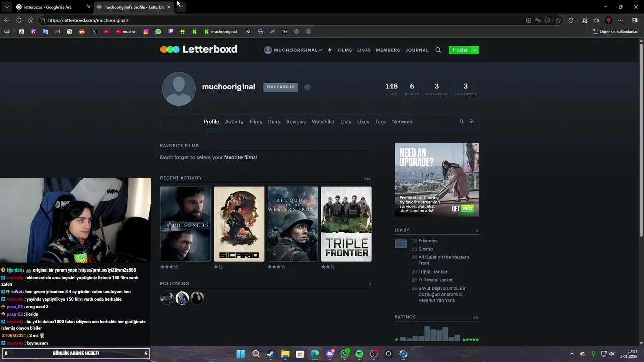
Task: Click the second following member avatar
Action: (182, 298)
